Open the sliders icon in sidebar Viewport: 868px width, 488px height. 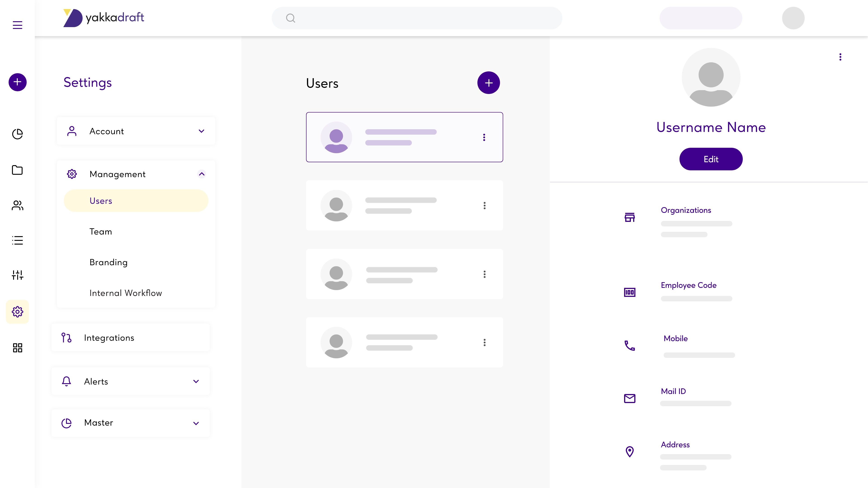[x=18, y=275]
